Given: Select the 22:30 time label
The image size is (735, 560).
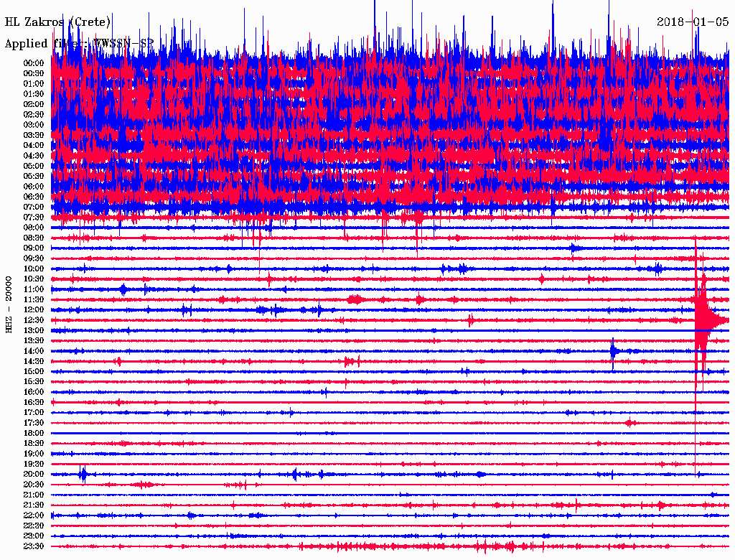Looking at the screenshot, I should pyautogui.click(x=34, y=526).
